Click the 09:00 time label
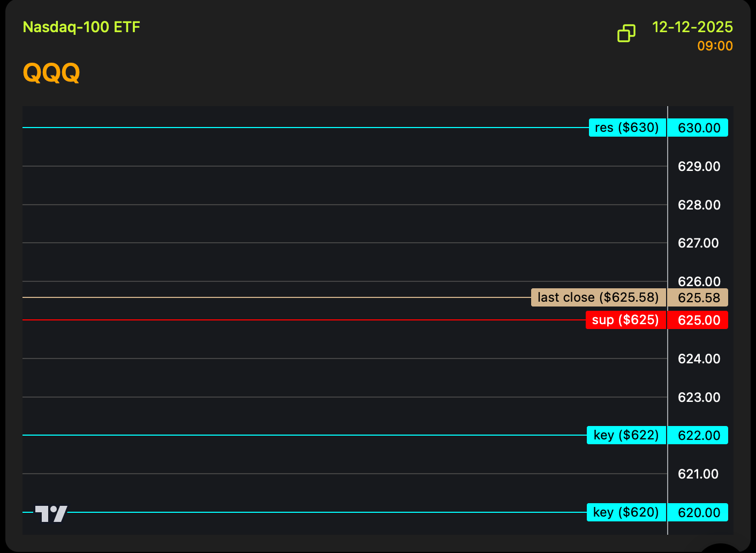The height and width of the screenshot is (553, 756). [x=714, y=46]
